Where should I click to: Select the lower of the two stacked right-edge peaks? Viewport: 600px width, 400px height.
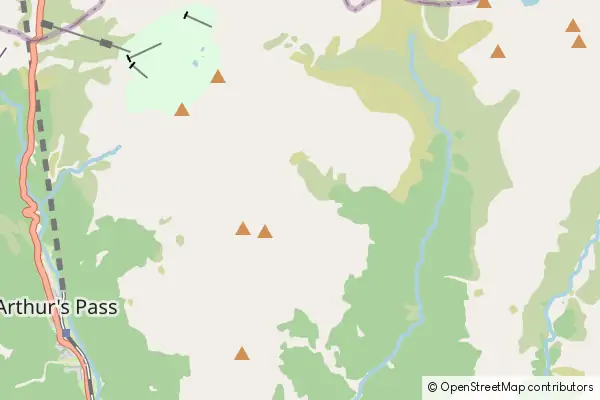579,41
